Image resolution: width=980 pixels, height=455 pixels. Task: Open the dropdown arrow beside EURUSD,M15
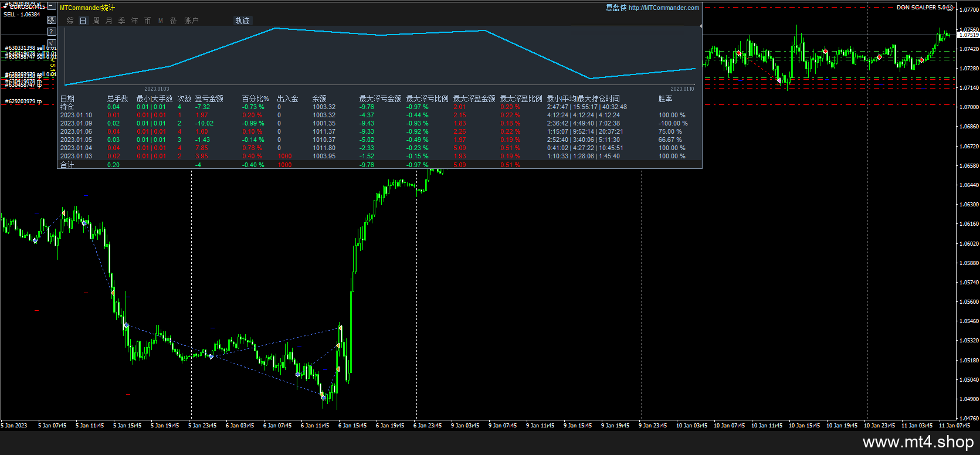[5, 7]
